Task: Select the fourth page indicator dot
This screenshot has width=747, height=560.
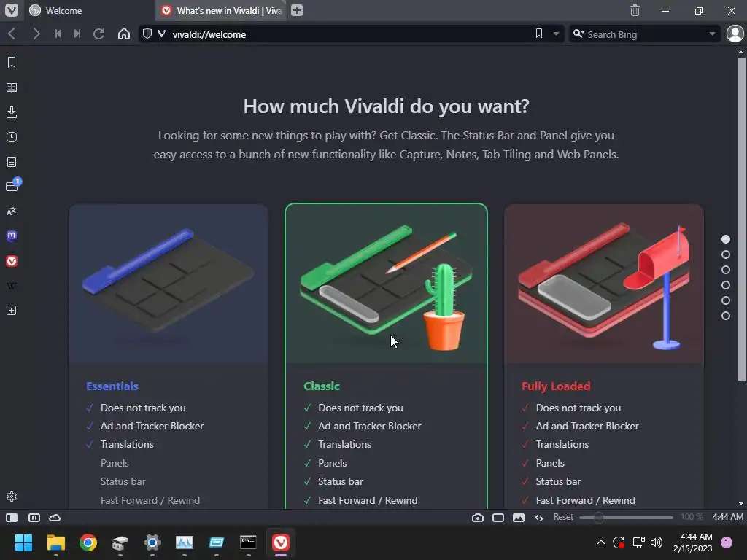Action: 726,285
